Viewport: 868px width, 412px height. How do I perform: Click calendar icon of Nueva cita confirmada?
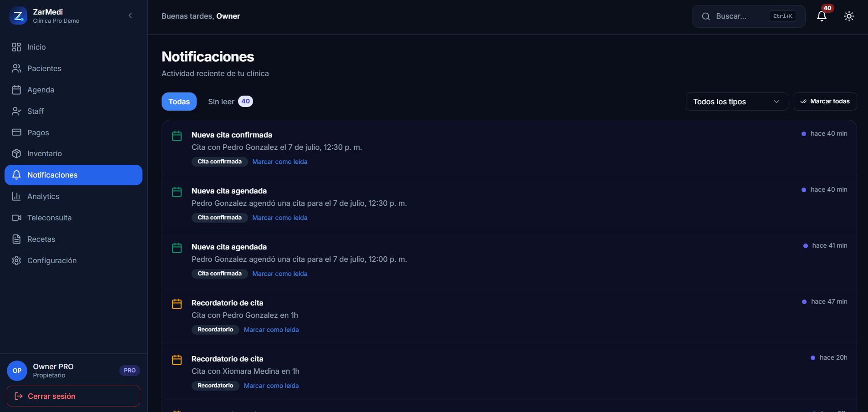click(x=177, y=136)
